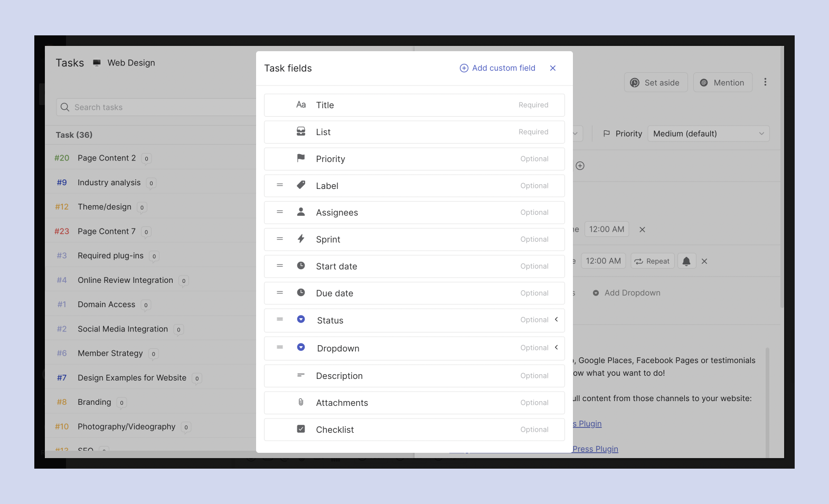Select the Industry analysis task
The height and width of the screenshot is (504, 829).
pyautogui.click(x=109, y=183)
